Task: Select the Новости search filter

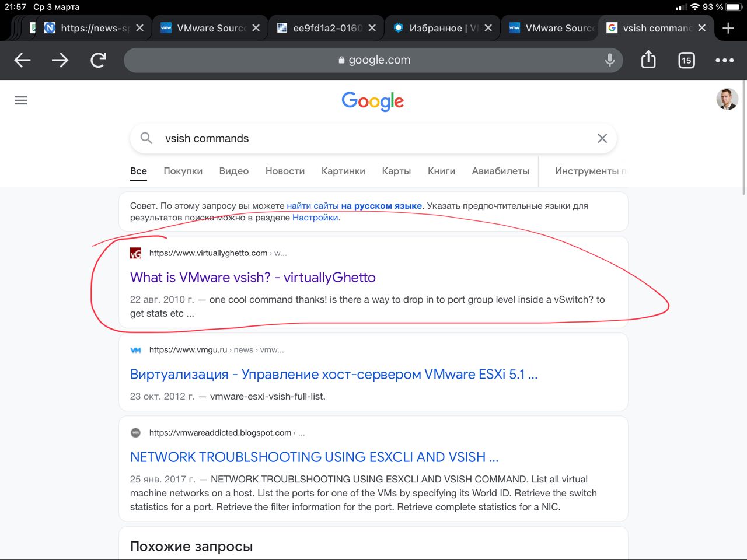Action: coord(285,171)
